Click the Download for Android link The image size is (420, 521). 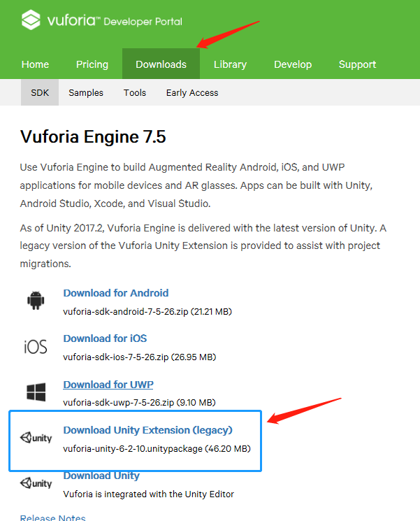[x=116, y=293]
